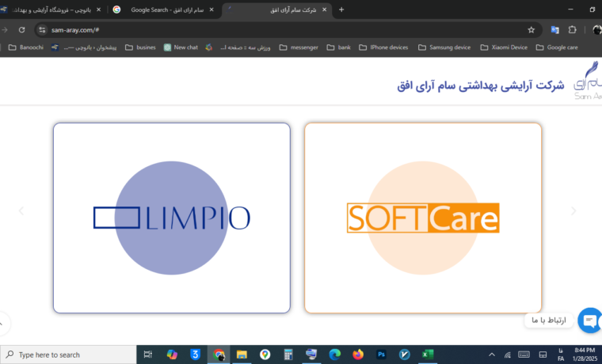
Task: Click the scroll-to-top round button
Action: (3, 324)
